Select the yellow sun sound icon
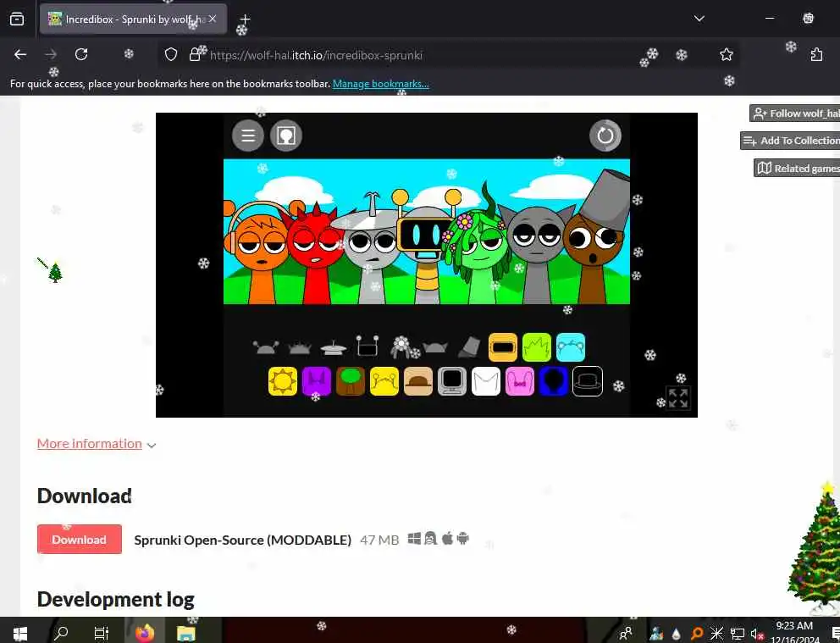Screen dimensions: 840x643 pos(282,381)
